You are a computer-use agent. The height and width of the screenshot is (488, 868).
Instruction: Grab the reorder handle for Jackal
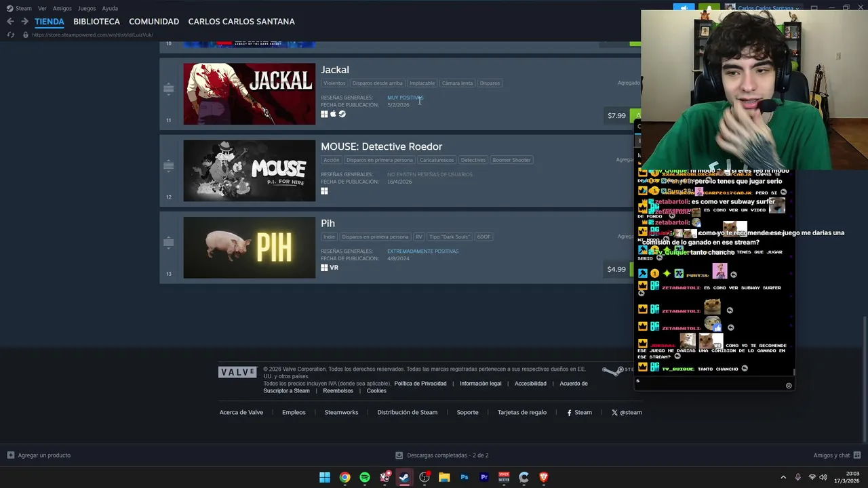pyautogui.click(x=169, y=89)
